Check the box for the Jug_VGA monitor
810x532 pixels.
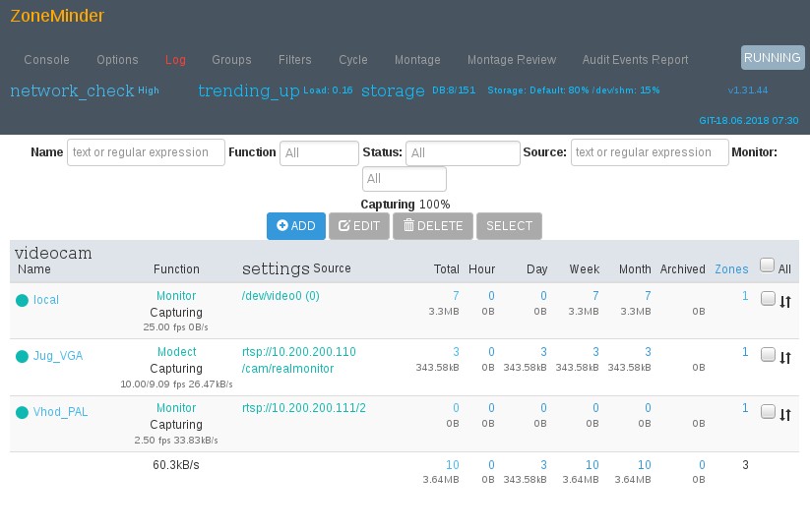click(768, 354)
